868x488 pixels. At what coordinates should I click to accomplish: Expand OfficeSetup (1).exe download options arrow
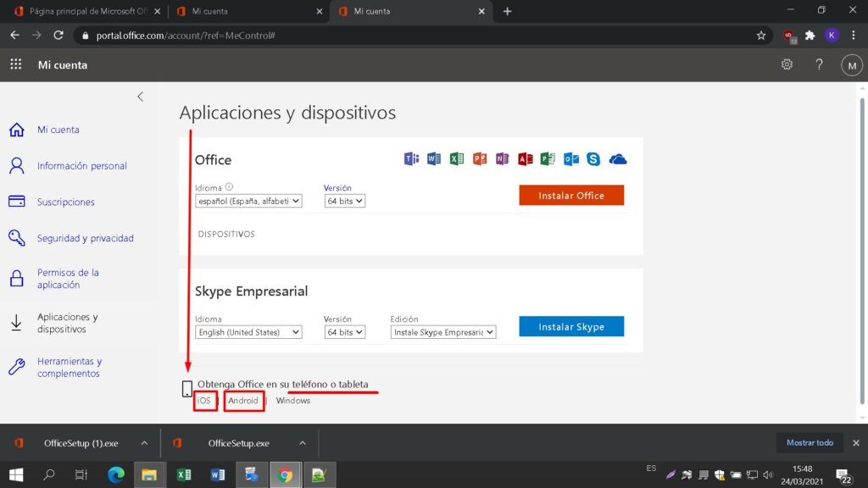[x=144, y=443]
